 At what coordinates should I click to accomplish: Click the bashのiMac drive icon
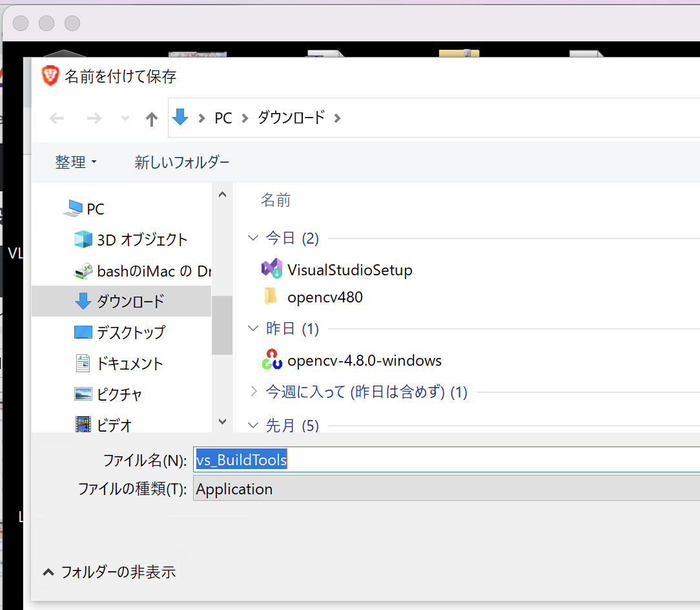pos(83,271)
